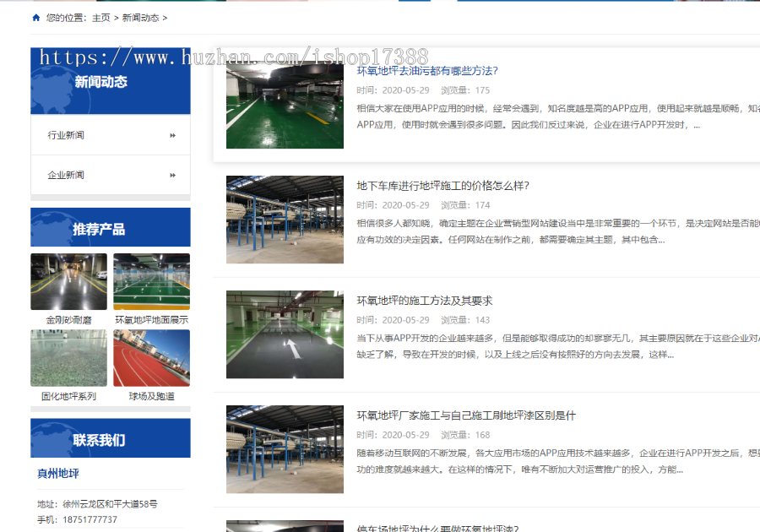
Task: Click the 固化地坪系列 product label
Action: pyautogui.click(x=69, y=396)
